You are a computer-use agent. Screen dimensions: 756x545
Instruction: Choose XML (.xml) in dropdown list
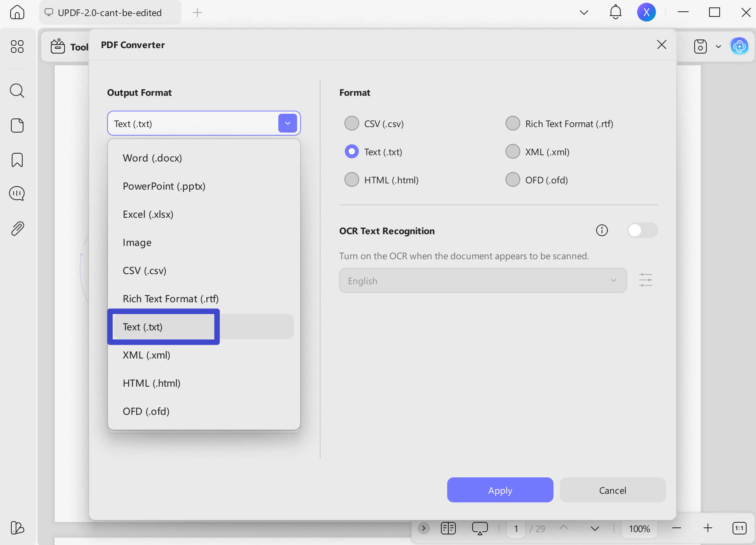point(204,355)
